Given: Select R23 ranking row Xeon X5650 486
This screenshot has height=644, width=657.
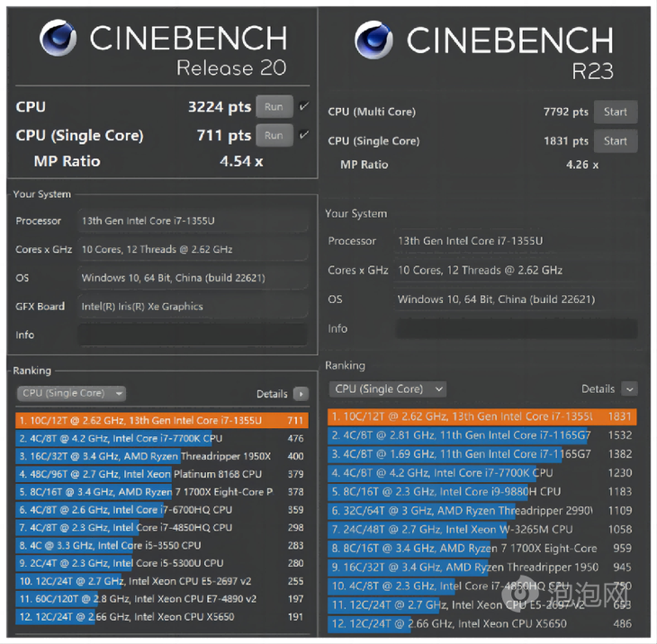Looking at the screenshot, I should 482,624.
